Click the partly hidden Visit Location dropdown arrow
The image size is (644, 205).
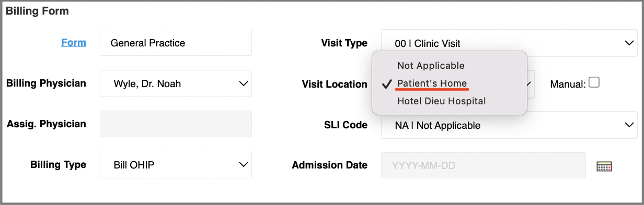click(530, 84)
